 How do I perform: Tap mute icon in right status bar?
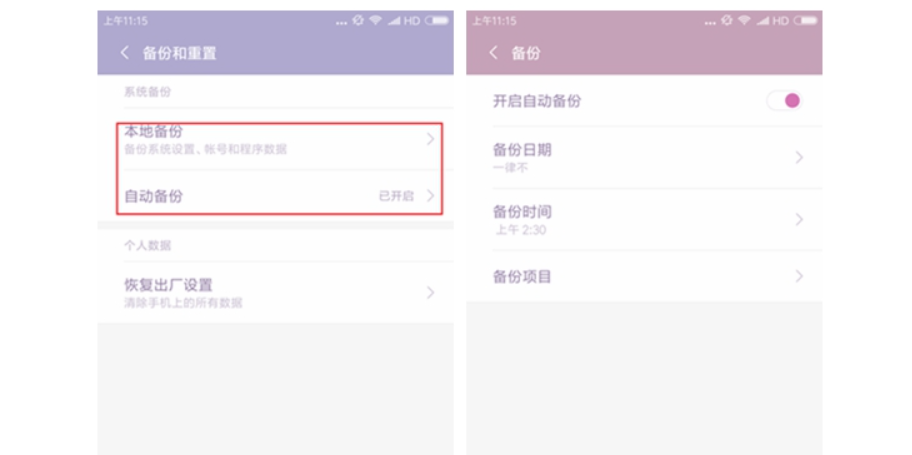click(x=726, y=20)
